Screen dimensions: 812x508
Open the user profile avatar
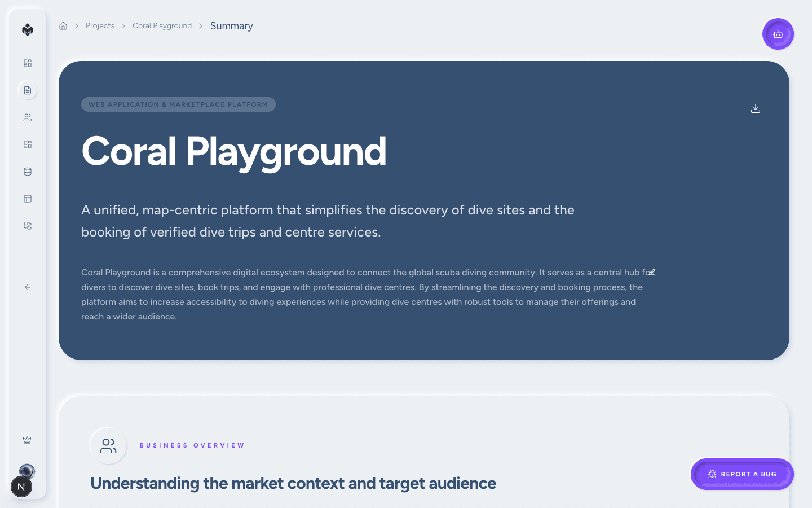click(27, 470)
